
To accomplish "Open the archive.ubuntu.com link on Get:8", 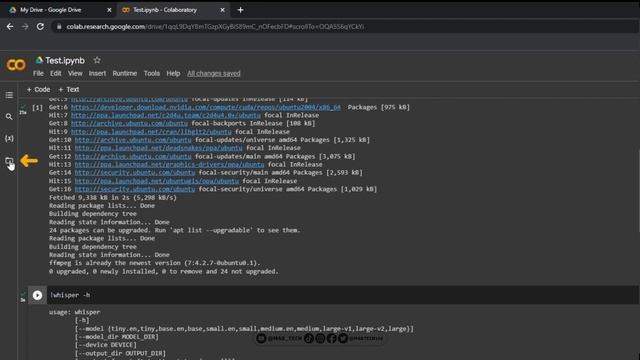I will click(129, 123).
